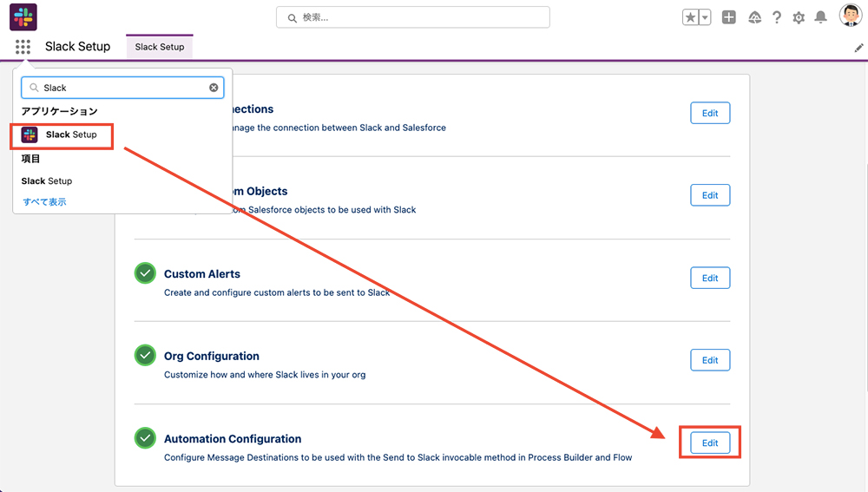Click 'Configure Message Destinations' description text
The width and height of the screenshot is (868, 492).
[398, 457]
